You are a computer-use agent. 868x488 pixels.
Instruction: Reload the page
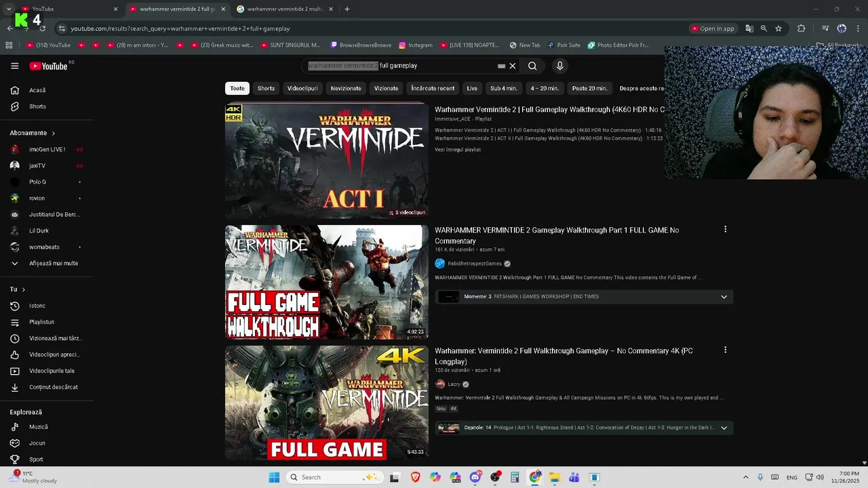(42, 28)
